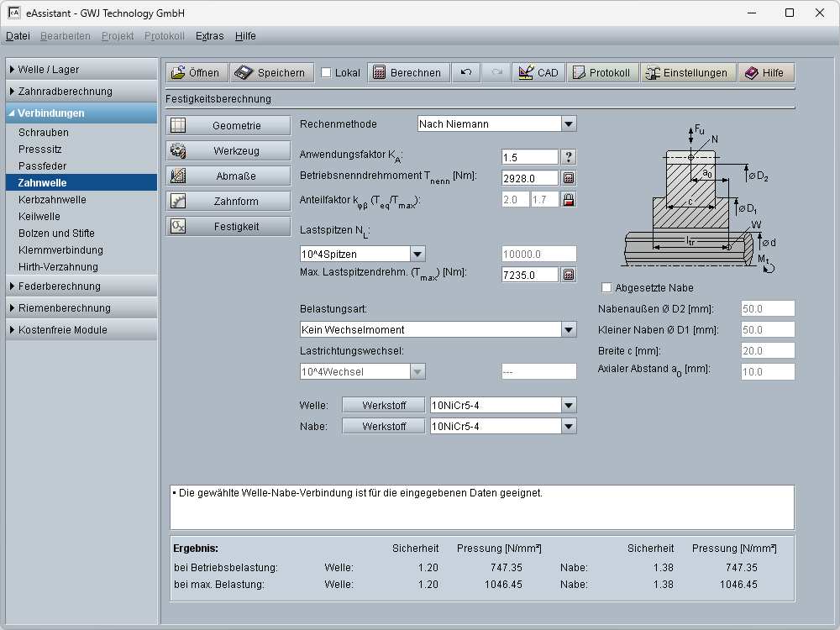Open the Rechenmethode dropdown

point(569,124)
